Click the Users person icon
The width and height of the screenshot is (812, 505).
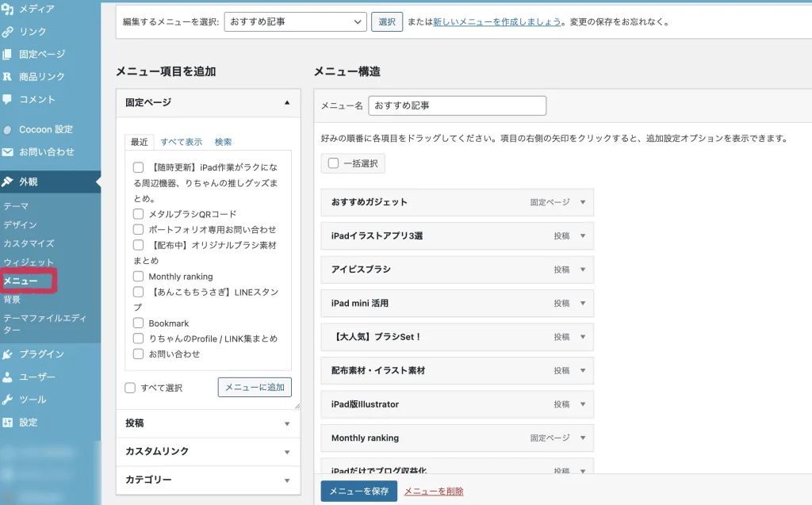pos(7,377)
